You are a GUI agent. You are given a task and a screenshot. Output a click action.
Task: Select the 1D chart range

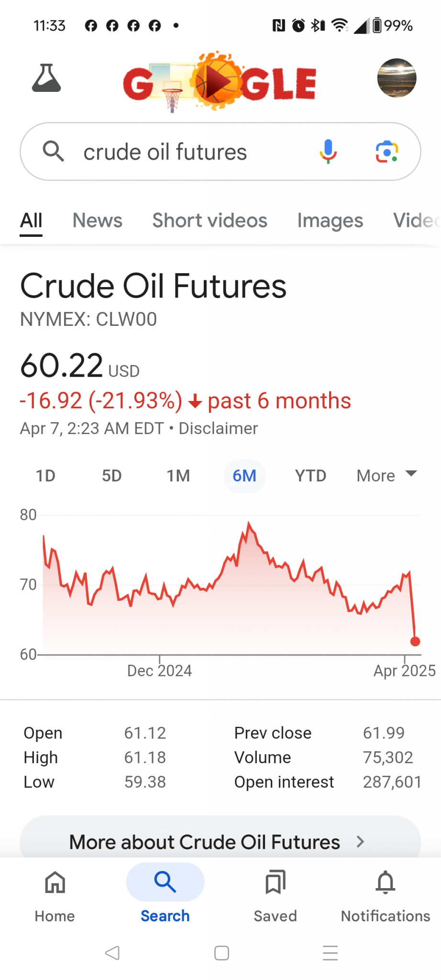point(45,476)
